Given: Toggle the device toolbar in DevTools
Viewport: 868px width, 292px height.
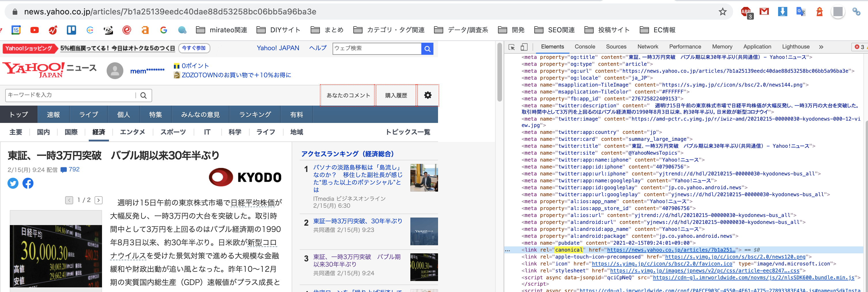Looking at the screenshot, I should 524,47.
